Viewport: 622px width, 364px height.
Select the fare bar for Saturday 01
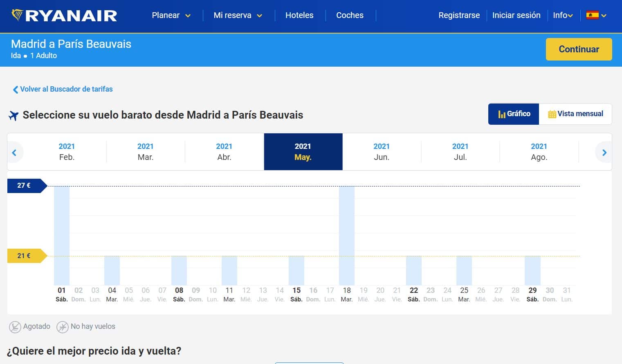point(62,236)
